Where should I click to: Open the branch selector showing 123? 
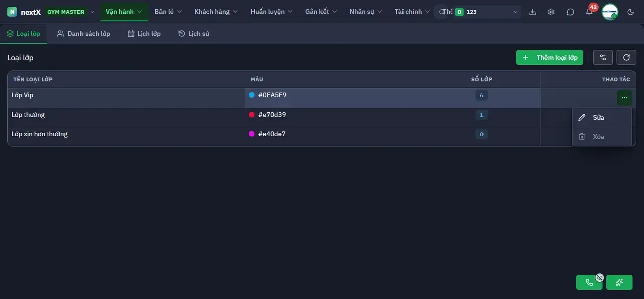coord(487,12)
